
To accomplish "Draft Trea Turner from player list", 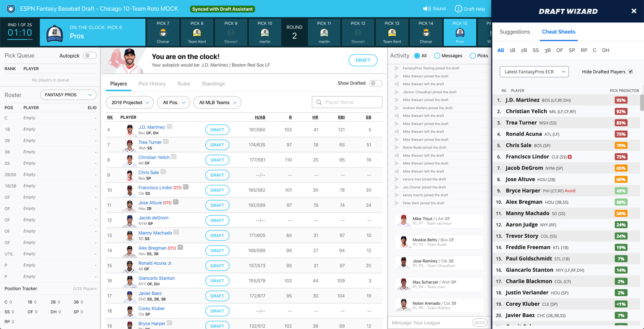I will tap(217, 145).
